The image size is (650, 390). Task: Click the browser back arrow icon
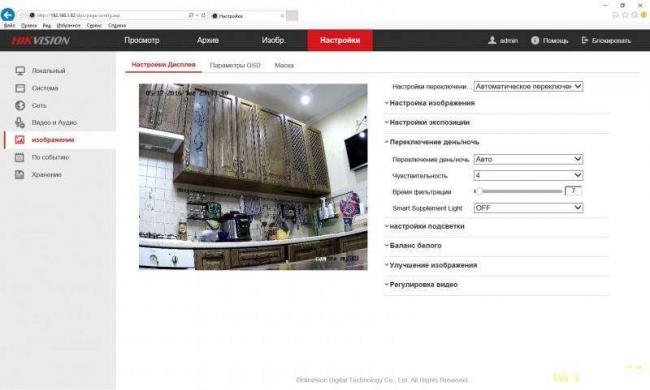(7, 15)
